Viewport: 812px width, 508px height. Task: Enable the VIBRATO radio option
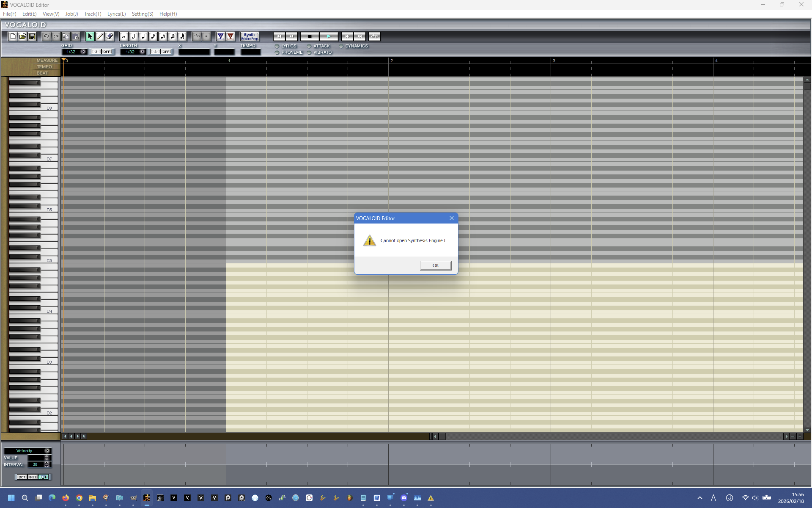tap(309, 52)
